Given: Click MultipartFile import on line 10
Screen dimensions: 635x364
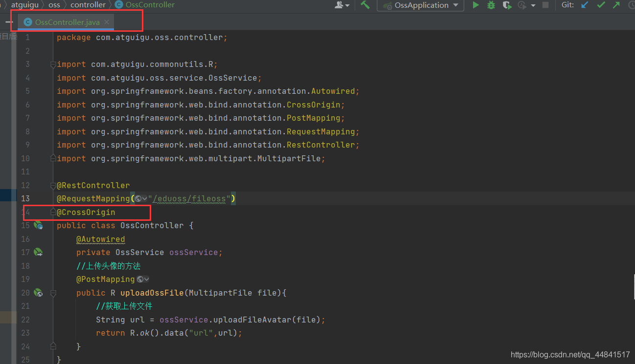Looking at the screenshot, I should pos(289,158).
